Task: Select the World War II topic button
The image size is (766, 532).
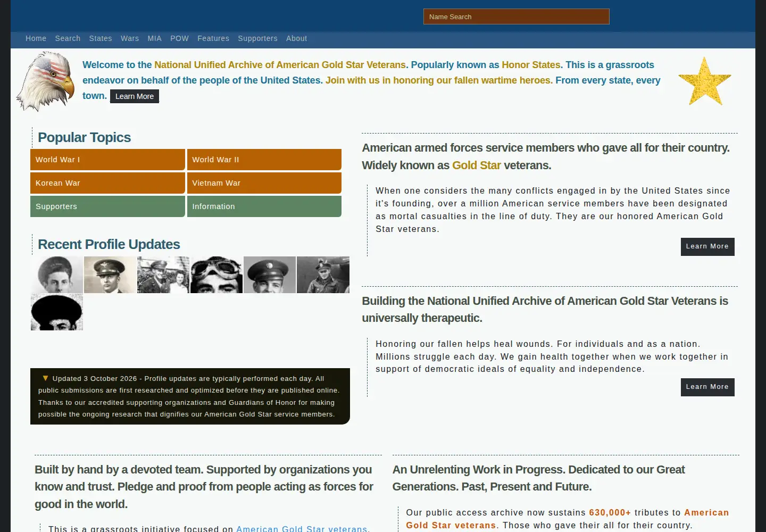Action: 264,160
